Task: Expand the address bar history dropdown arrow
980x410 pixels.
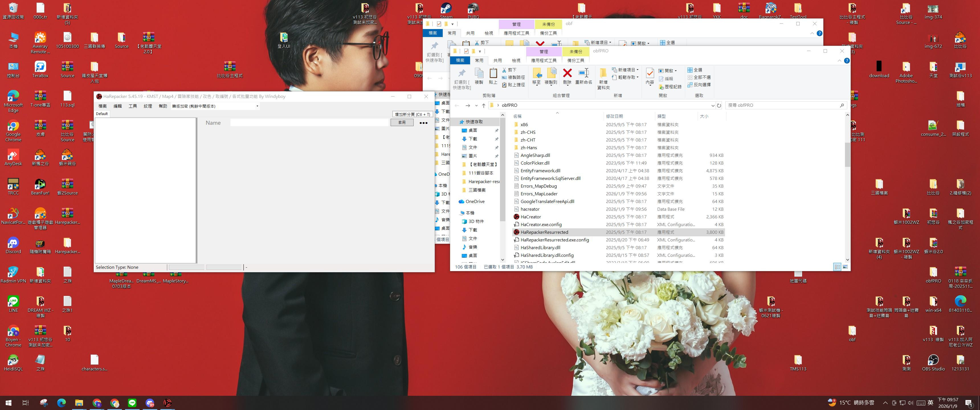Action: (712, 105)
